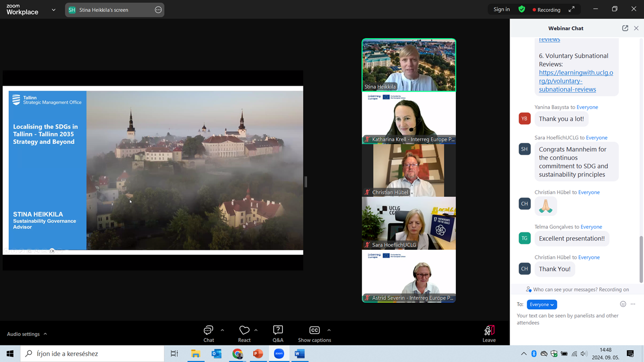The width and height of the screenshot is (644, 362).
Task: Enter full screen mode icon
Action: (x=572, y=10)
